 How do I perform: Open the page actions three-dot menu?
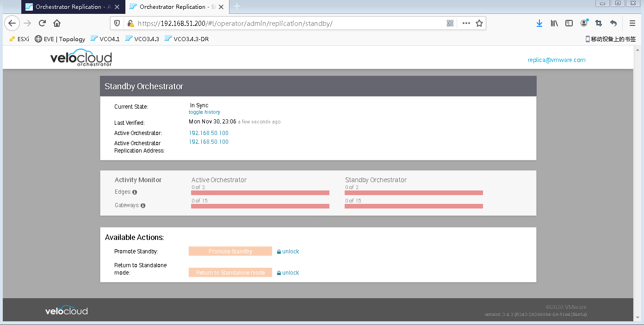466,23
